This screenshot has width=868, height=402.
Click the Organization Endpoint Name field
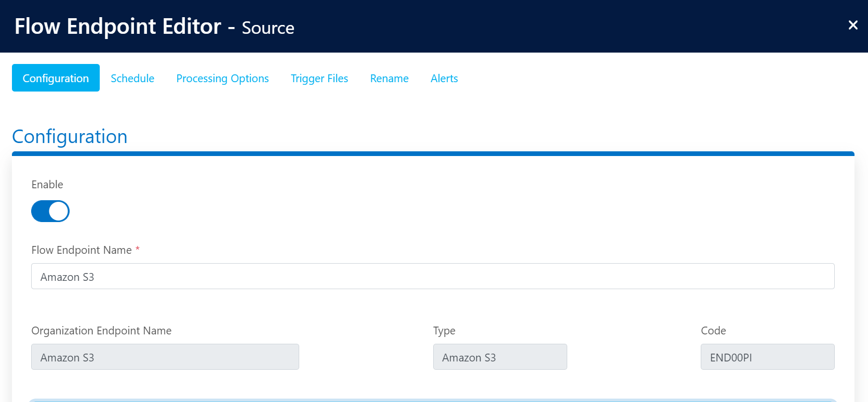click(x=165, y=357)
